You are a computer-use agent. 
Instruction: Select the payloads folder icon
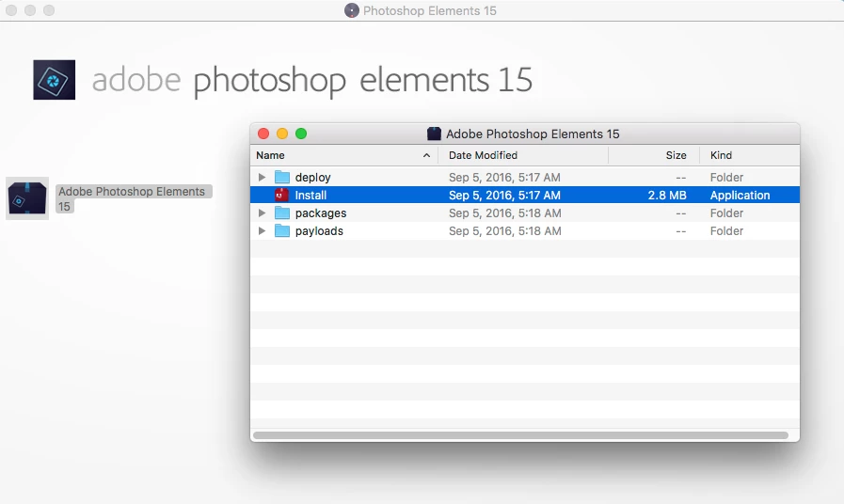[282, 230]
